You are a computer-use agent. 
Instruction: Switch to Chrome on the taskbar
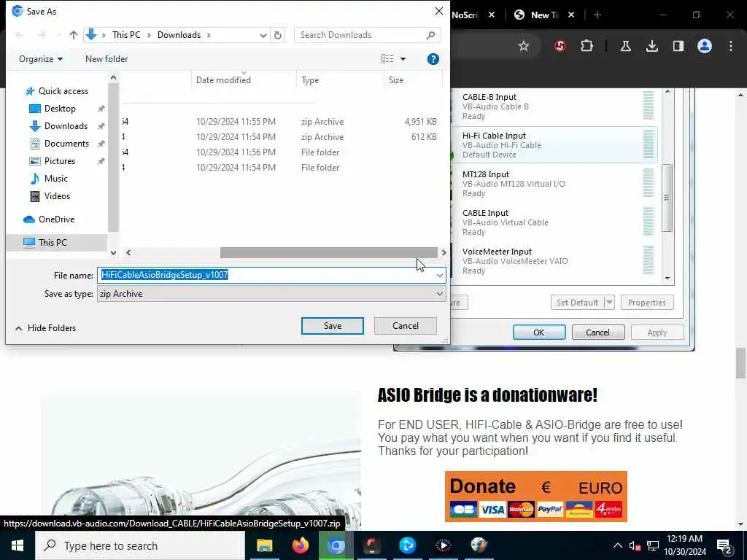pyautogui.click(x=336, y=545)
